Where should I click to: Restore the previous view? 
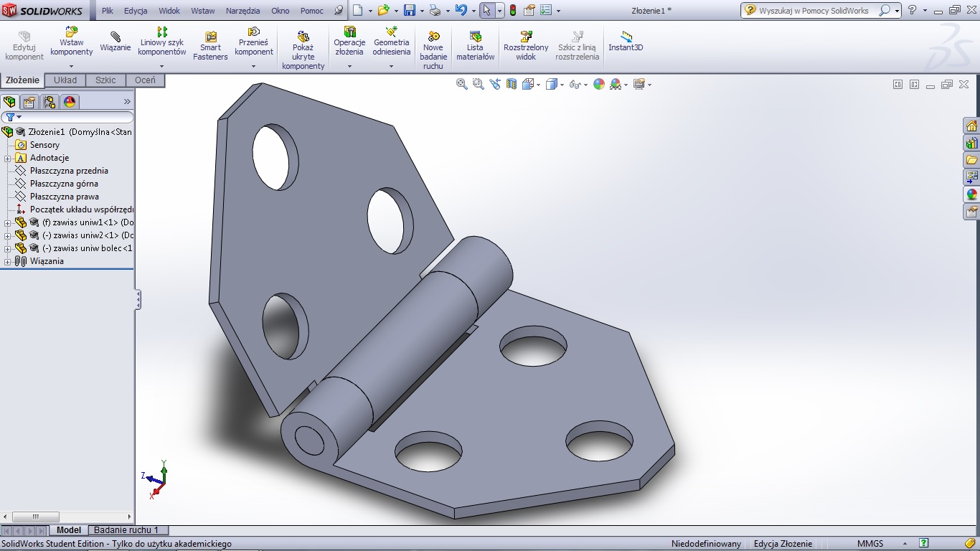coord(495,84)
